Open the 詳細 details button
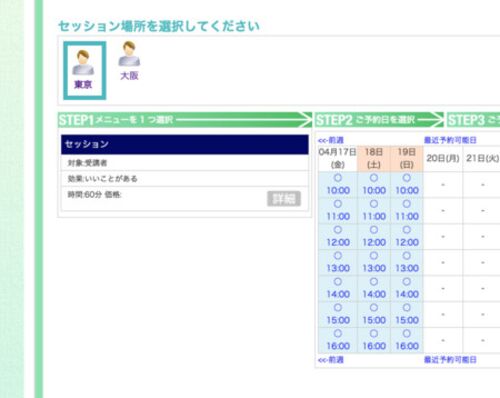Image resolution: width=500 pixels, height=398 pixels. (284, 199)
